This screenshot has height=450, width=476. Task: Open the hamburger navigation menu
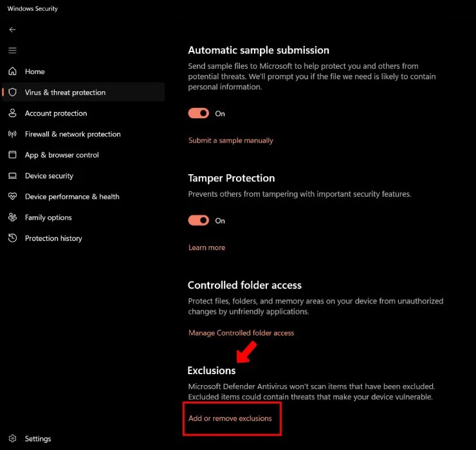coord(12,50)
